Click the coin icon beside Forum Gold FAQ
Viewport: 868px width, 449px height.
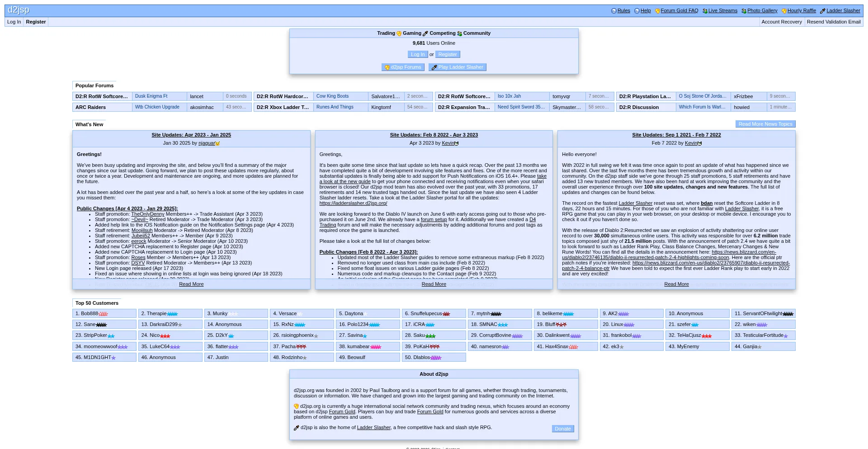tap(657, 11)
